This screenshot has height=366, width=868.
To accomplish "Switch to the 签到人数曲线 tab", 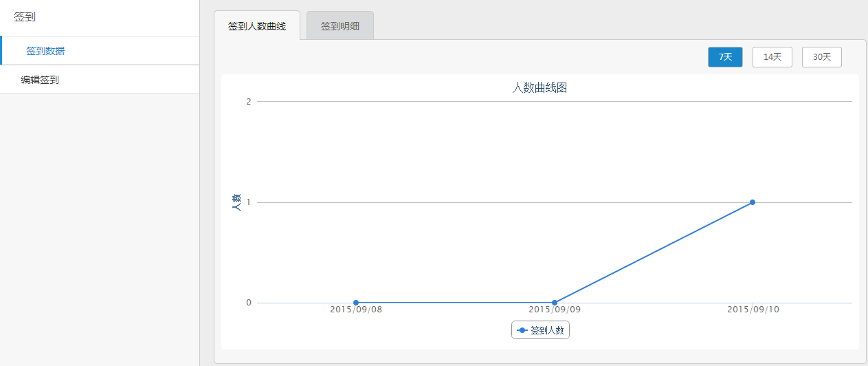I will [256, 26].
